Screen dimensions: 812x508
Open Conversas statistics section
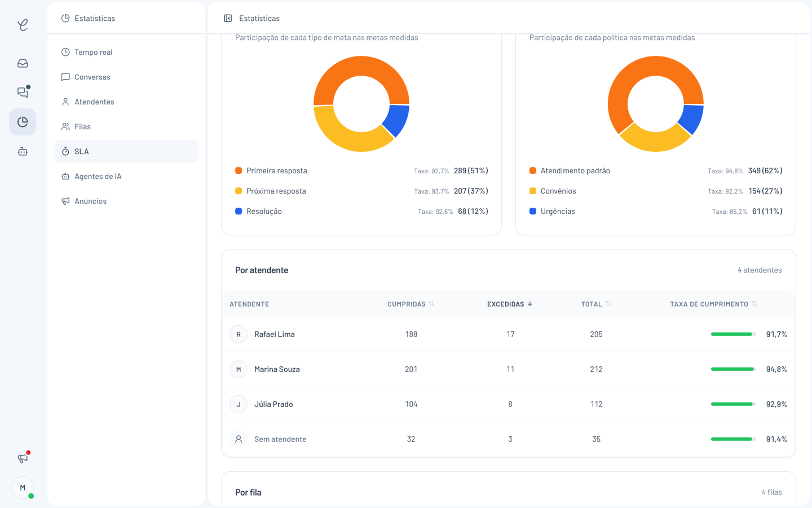(126, 77)
